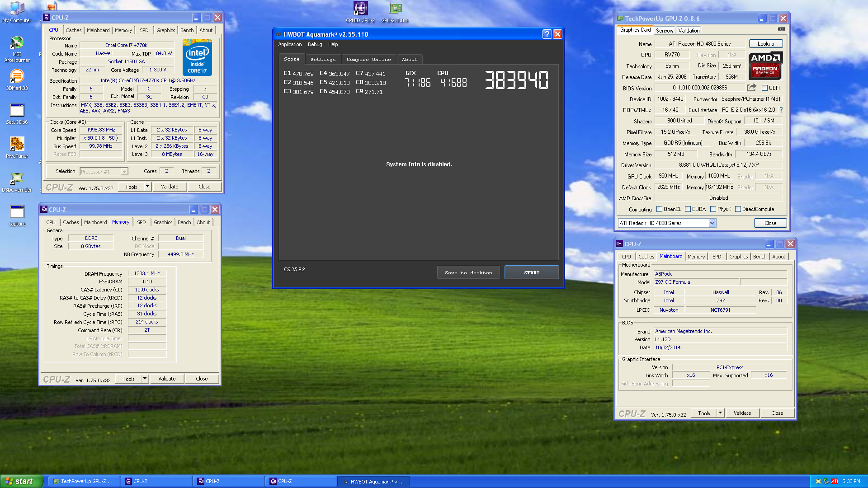Click system tray clock 5:32 PM
Screen dimensions: 868x488
(x=851, y=481)
